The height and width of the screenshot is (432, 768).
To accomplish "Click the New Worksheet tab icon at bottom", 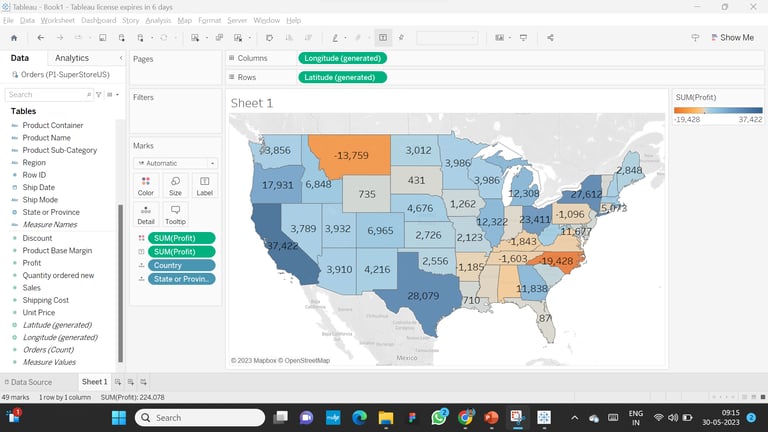I will pos(118,382).
